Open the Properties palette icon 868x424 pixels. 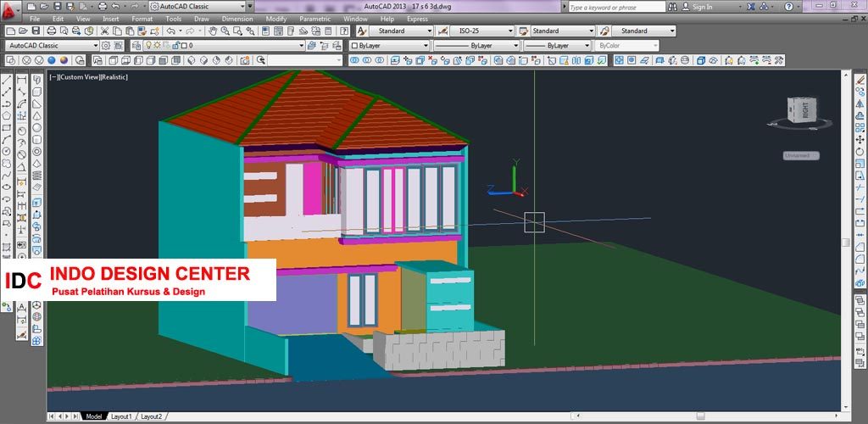coord(265,31)
